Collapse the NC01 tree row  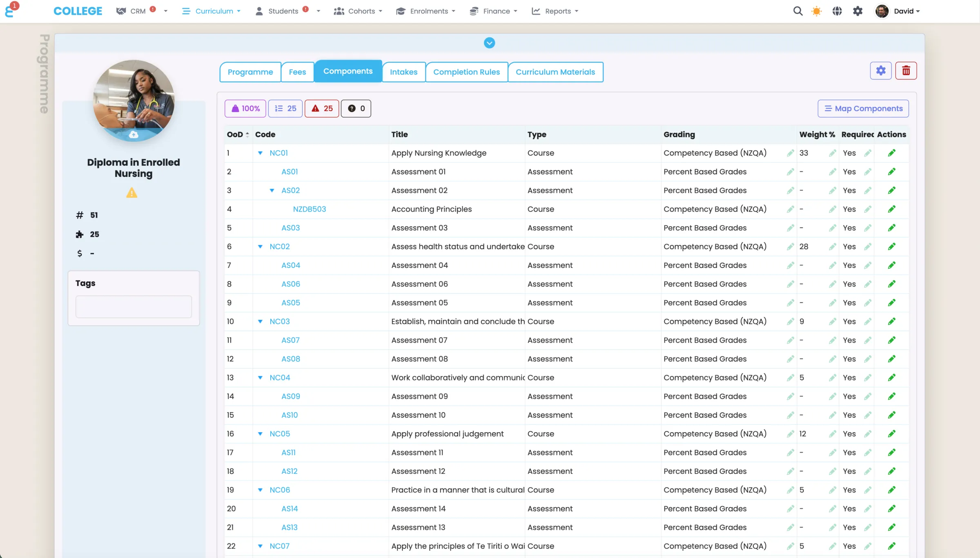click(260, 153)
